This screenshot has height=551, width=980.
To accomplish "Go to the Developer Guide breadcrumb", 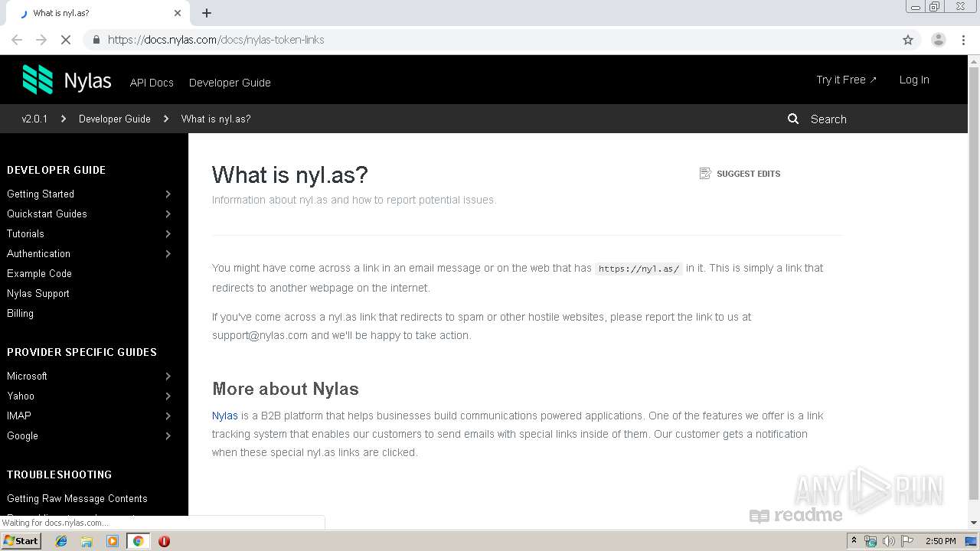I will click(x=115, y=119).
